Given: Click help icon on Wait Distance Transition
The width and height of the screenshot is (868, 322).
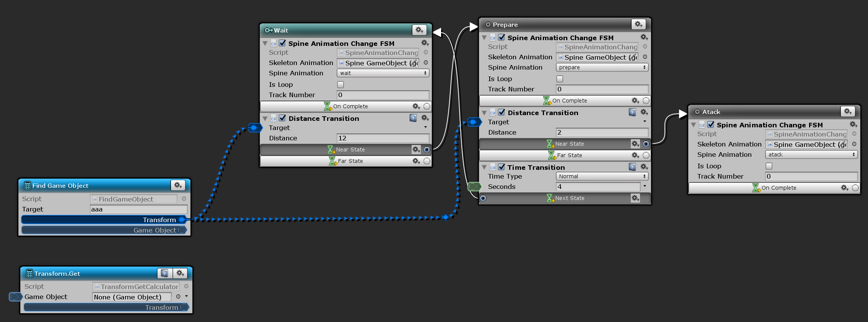Looking at the screenshot, I should pyautogui.click(x=413, y=118).
